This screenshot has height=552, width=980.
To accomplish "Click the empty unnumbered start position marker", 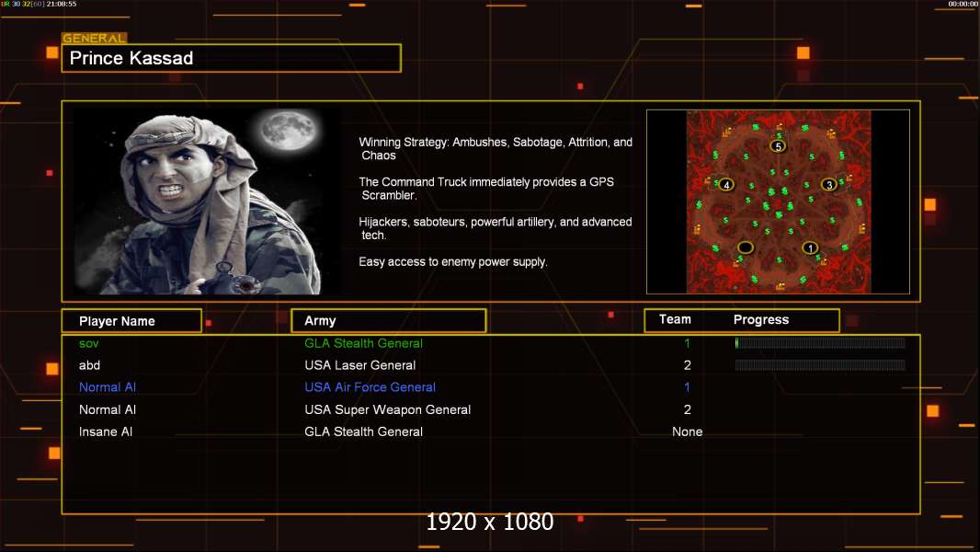I will click(x=746, y=247).
